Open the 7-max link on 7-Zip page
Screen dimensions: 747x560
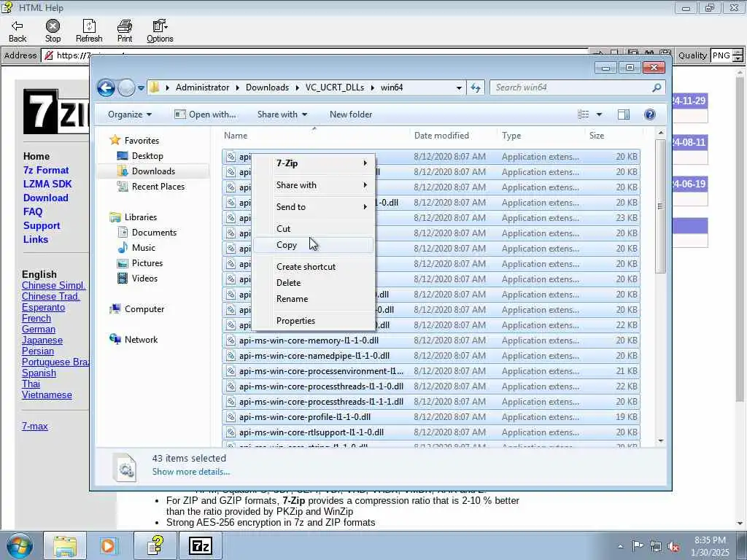click(x=35, y=427)
